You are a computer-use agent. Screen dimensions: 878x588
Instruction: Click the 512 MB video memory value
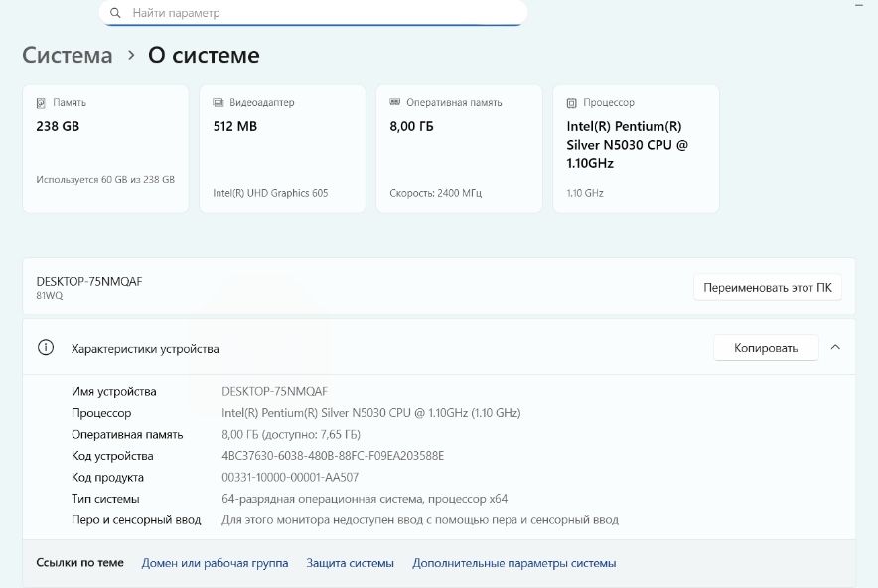click(x=235, y=126)
